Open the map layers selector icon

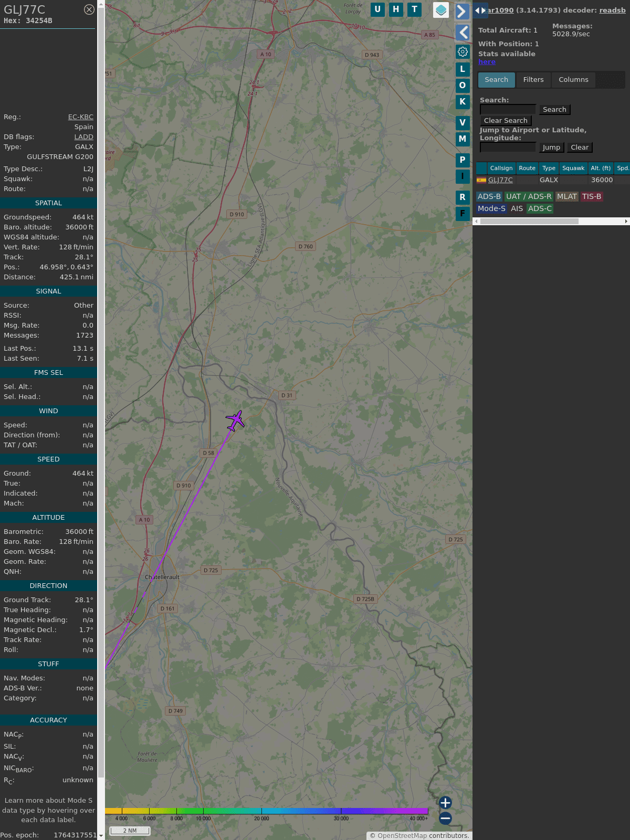coord(441,10)
